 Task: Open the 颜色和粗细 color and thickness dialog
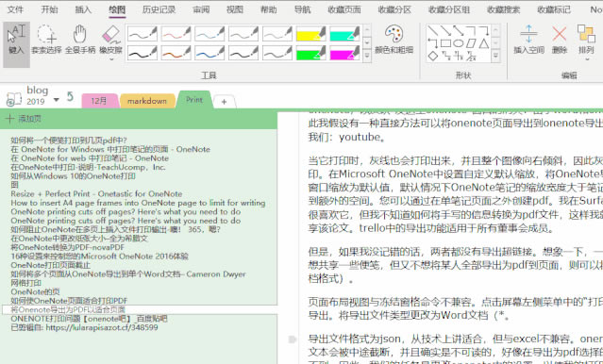click(394, 40)
